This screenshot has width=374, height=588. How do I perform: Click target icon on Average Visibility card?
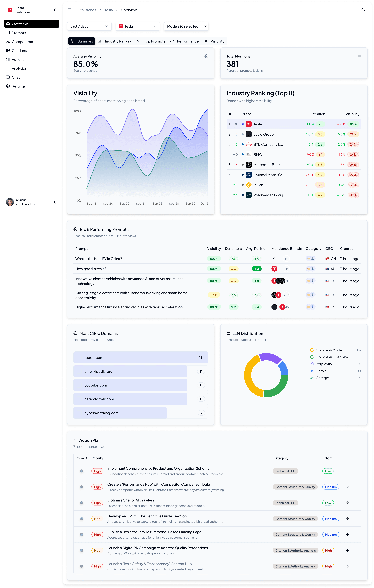tap(206, 56)
